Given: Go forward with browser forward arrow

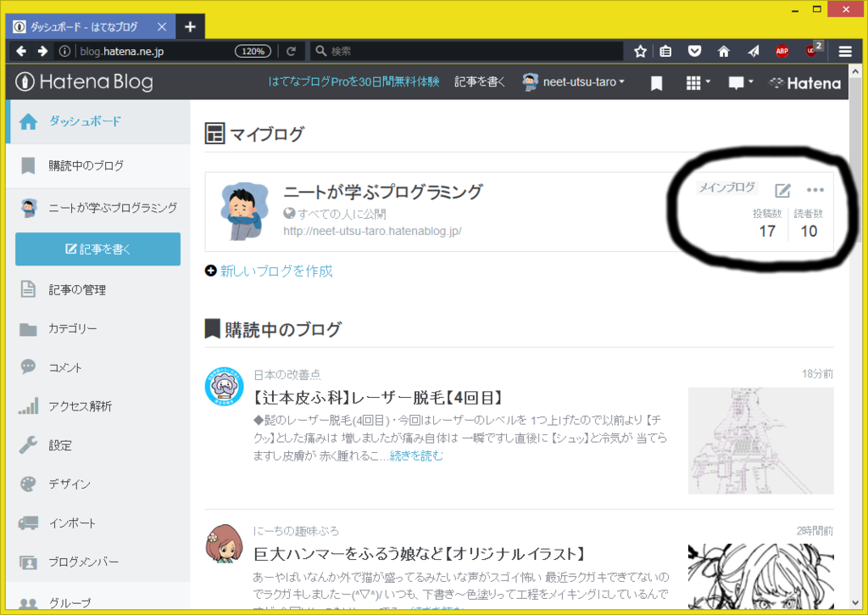Looking at the screenshot, I should [x=42, y=52].
